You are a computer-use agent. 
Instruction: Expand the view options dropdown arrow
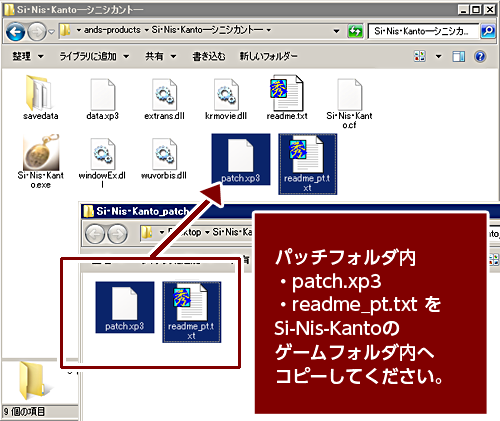[439, 56]
